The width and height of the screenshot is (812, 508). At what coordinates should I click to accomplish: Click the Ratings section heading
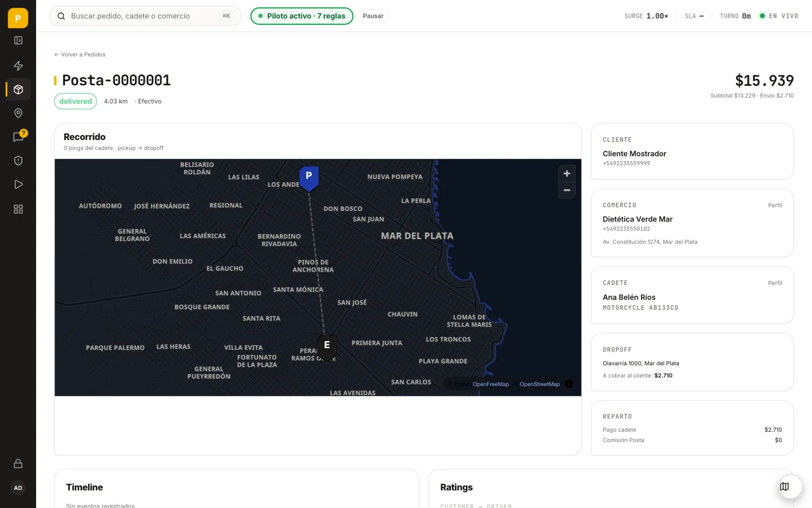pyautogui.click(x=456, y=487)
